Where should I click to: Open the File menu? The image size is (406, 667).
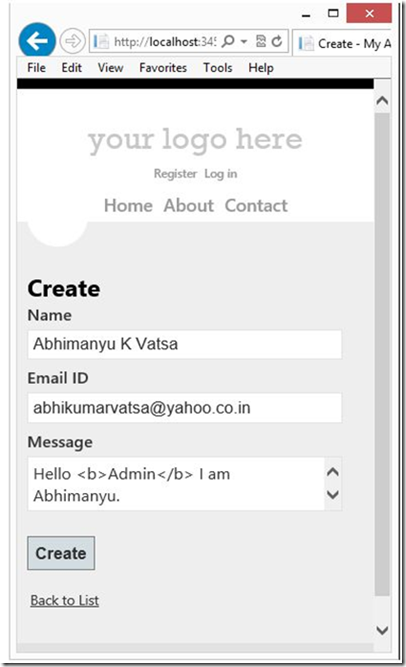pyautogui.click(x=36, y=68)
